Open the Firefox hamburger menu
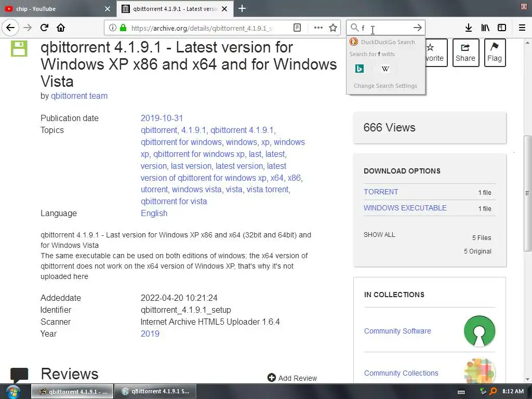532x399 pixels. click(522, 28)
